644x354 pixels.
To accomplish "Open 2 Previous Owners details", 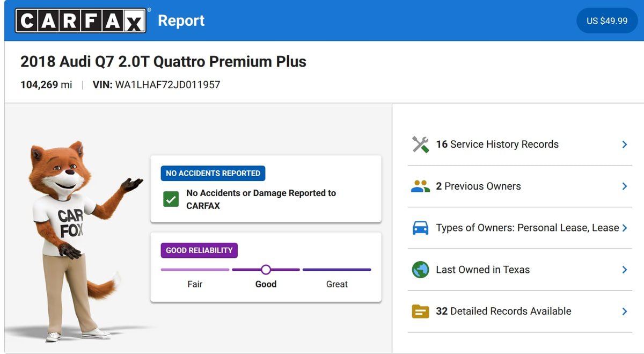I will [520, 186].
